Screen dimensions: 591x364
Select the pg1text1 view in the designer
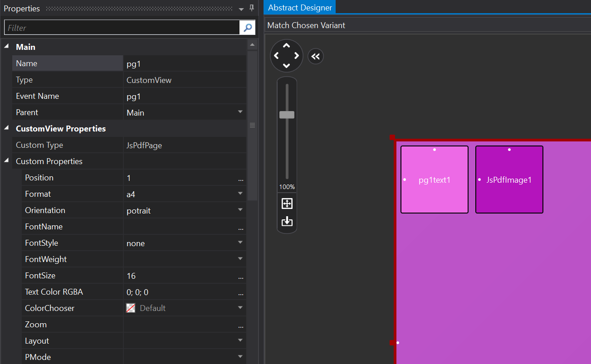(x=435, y=180)
